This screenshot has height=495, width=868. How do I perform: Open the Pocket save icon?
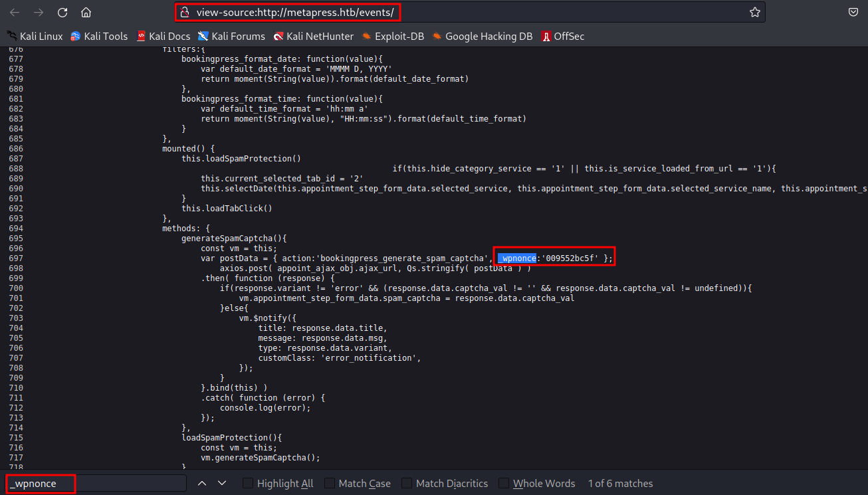click(853, 12)
